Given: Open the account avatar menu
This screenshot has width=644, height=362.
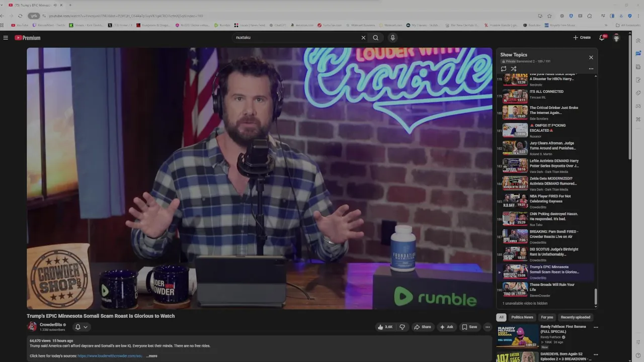Looking at the screenshot, I should tap(616, 38).
